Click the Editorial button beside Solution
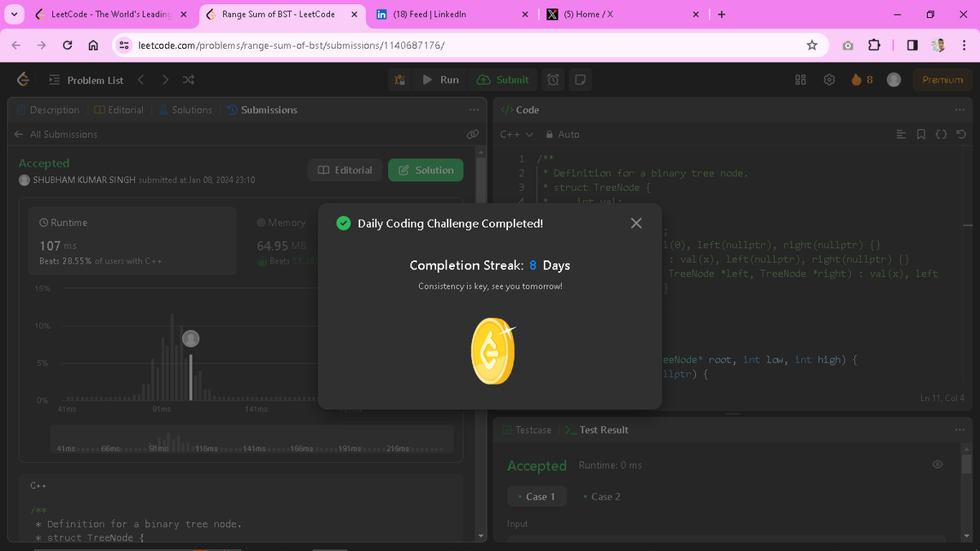The image size is (980, 551). click(345, 170)
